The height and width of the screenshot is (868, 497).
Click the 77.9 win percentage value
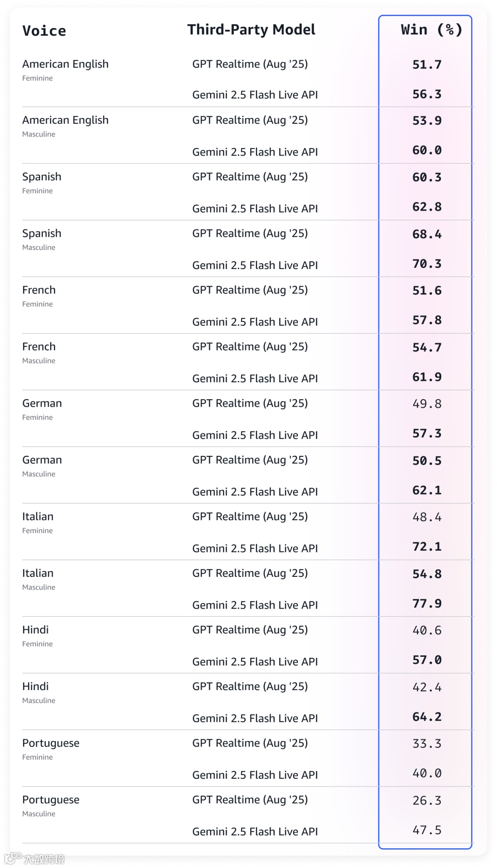(427, 604)
